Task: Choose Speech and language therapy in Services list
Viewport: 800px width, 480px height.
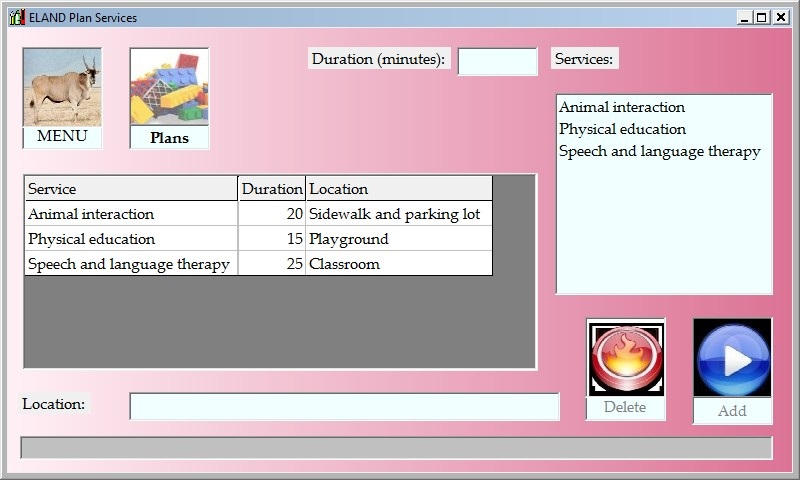Action: point(659,151)
